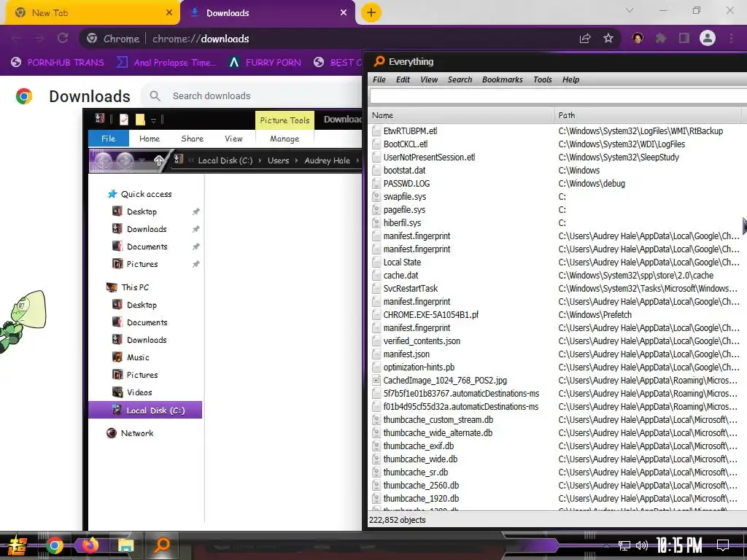Close the New Tab tab
This screenshot has height=560, width=747.
click(x=169, y=13)
